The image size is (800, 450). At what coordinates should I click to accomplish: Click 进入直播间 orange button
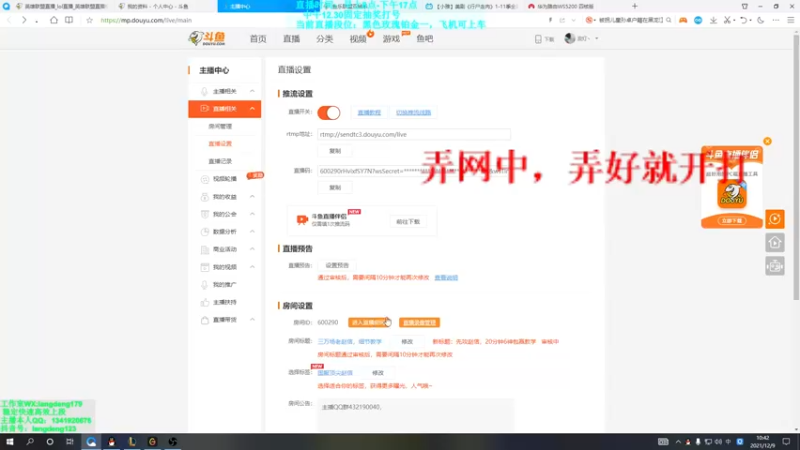point(369,322)
